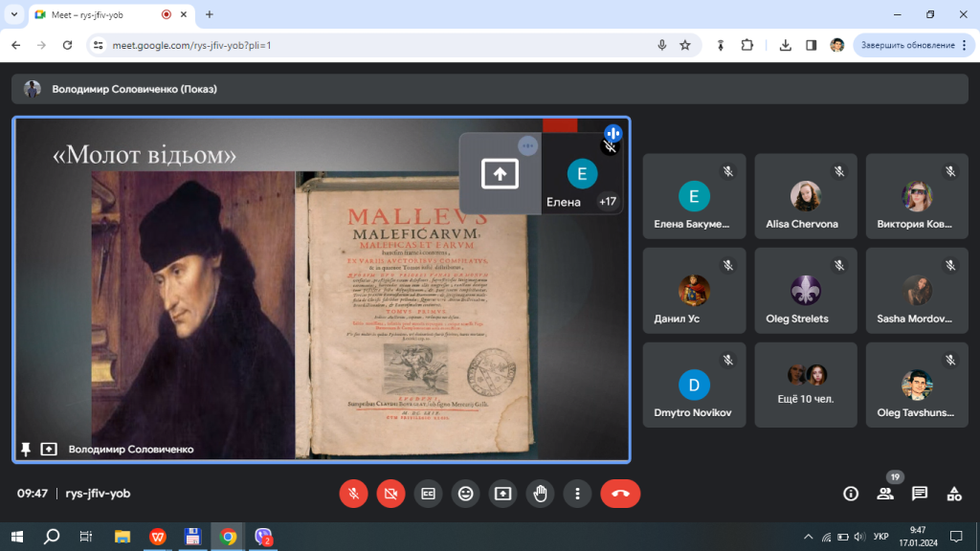This screenshot has height=551, width=980.
Task: Select Sasha Mordov... participant tile
Action: point(917,291)
